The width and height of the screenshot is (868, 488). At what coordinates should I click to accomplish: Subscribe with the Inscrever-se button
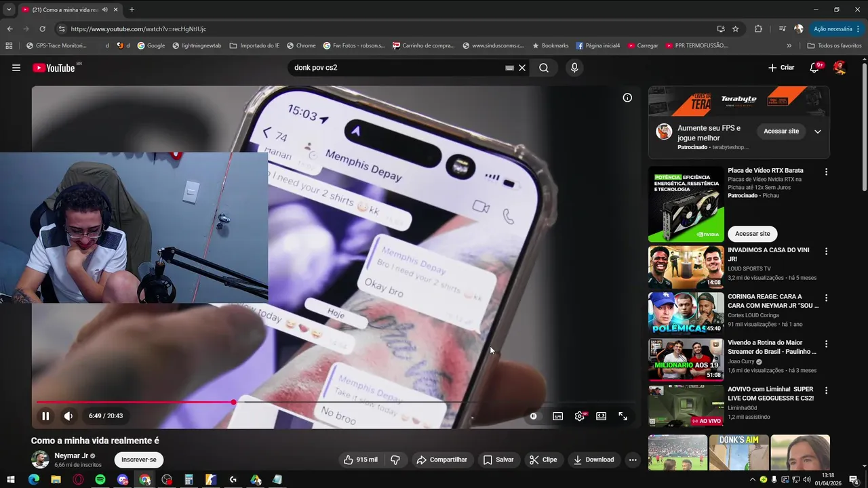point(139,460)
